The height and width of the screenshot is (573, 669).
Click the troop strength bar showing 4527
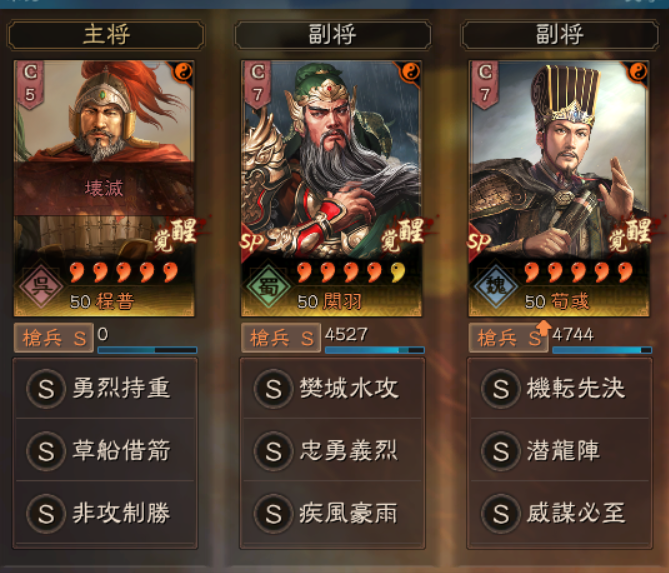(x=375, y=350)
